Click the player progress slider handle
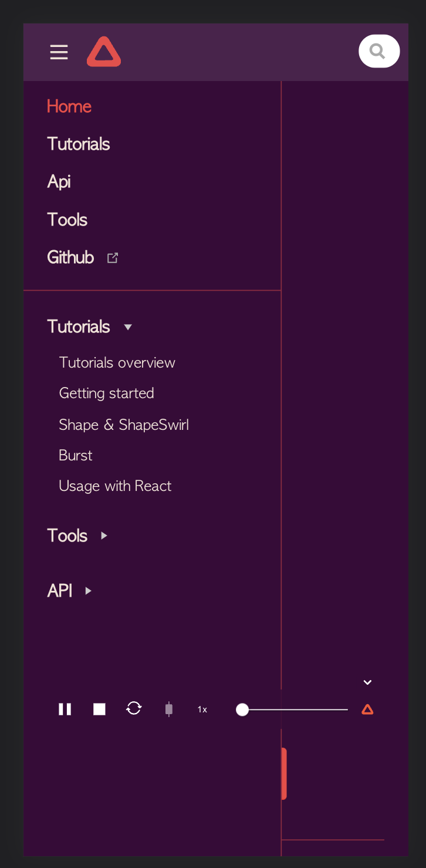 (x=242, y=710)
